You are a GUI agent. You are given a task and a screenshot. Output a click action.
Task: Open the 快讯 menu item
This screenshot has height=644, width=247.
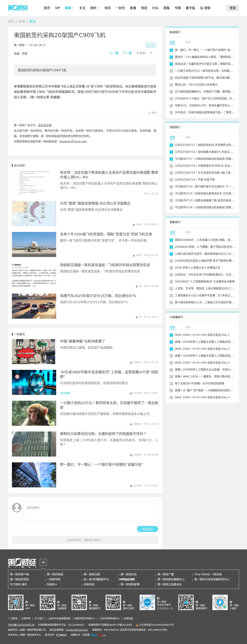[107, 8]
